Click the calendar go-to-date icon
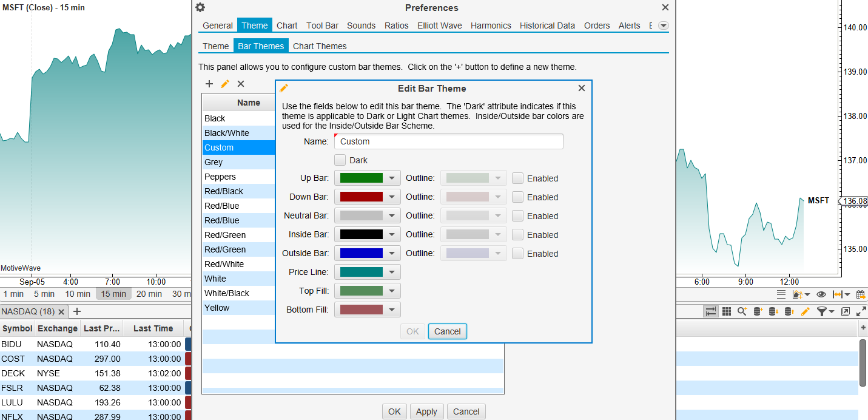868x420 pixels. pos(861,294)
